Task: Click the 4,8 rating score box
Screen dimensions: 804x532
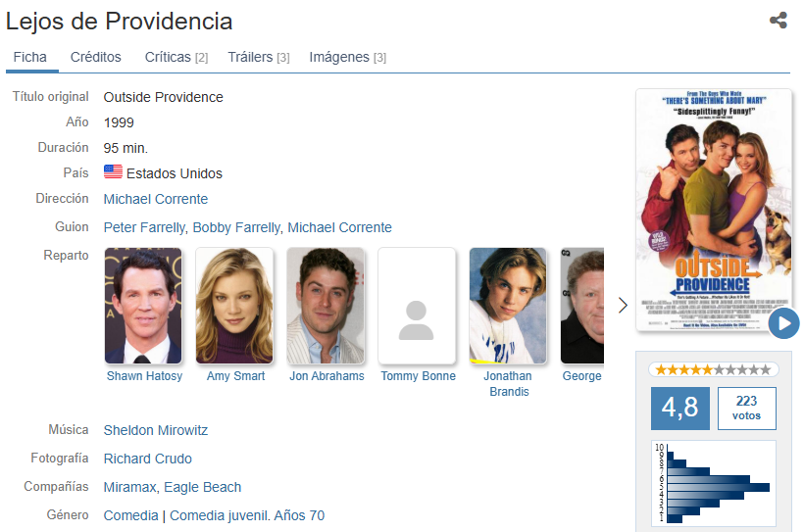Action: coord(680,408)
